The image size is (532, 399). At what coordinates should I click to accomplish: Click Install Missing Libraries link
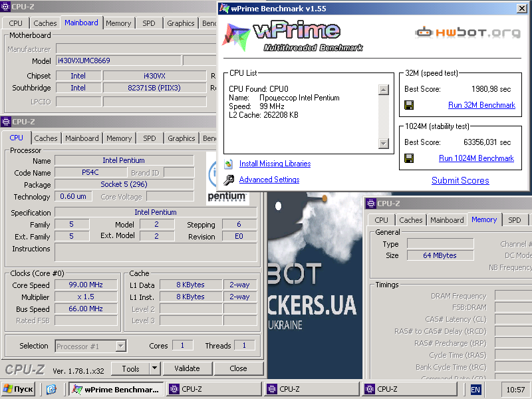click(275, 164)
